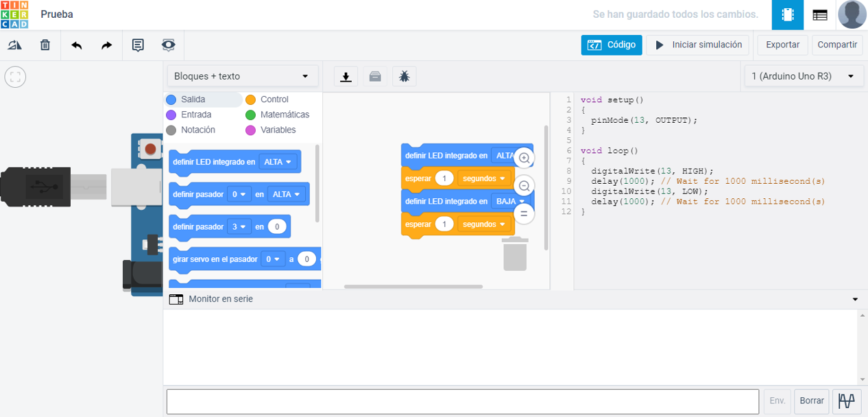Open the notes tool icon

[138, 45]
